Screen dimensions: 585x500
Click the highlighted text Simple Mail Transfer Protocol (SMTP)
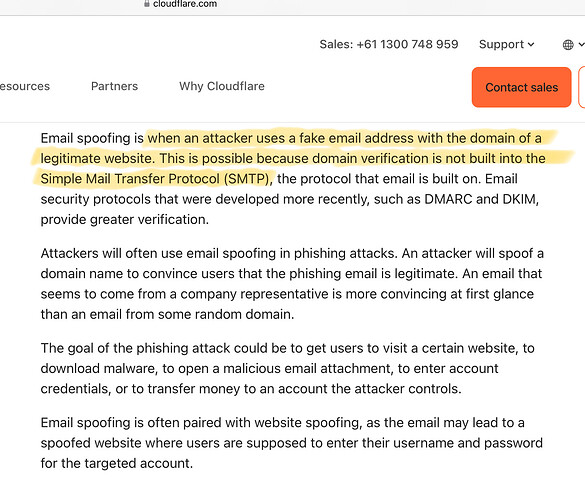[x=154, y=179]
